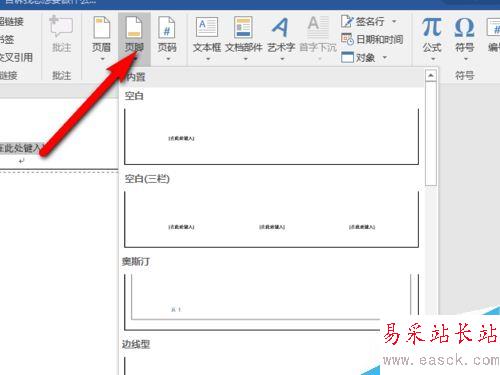
Task: Click the 内置 section heading
Action: (136, 77)
